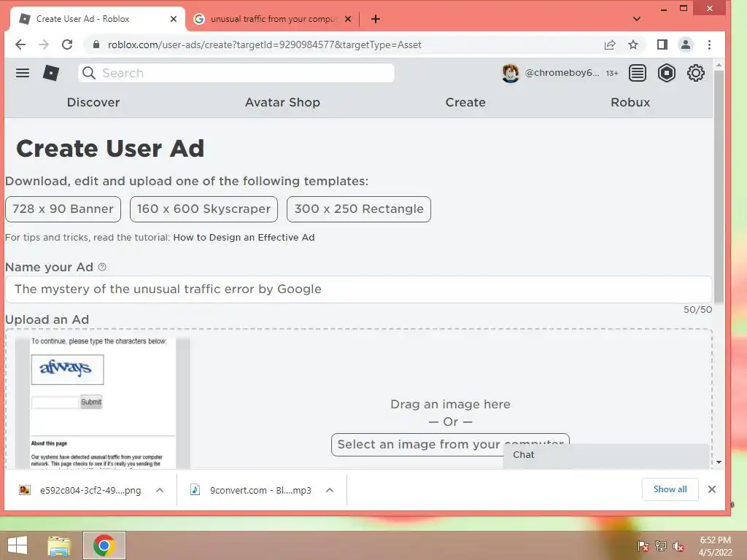The height and width of the screenshot is (560, 747).
Task: Open the Robux balance hexagon icon
Action: pyautogui.click(x=667, y=73)
